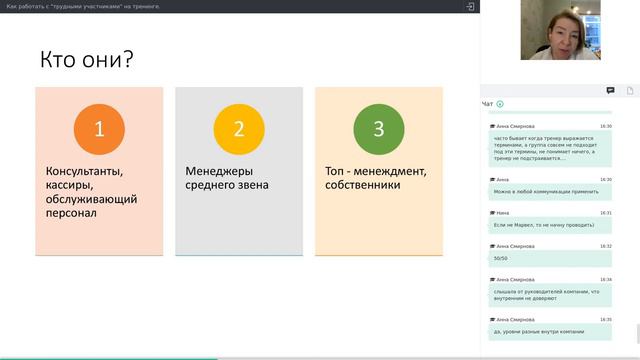Click the sender name Нана
Viewport: 640px width, 360px height.
[x=502, y=213]
